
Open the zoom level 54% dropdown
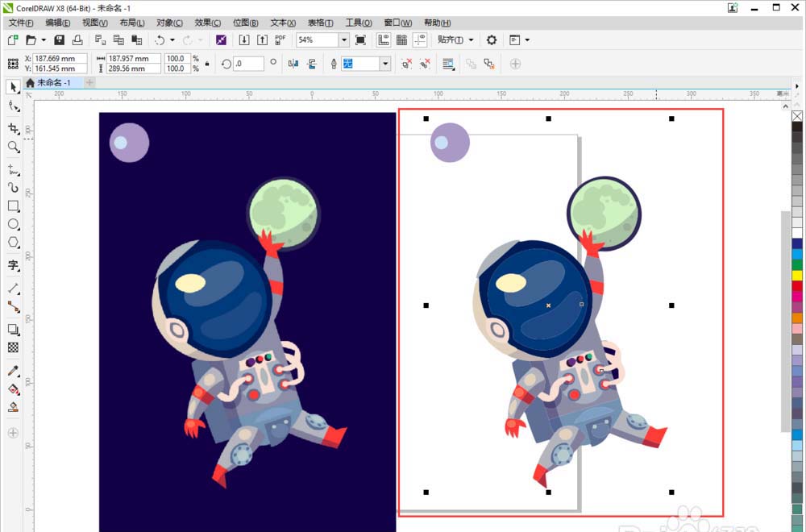coord(343,39)
